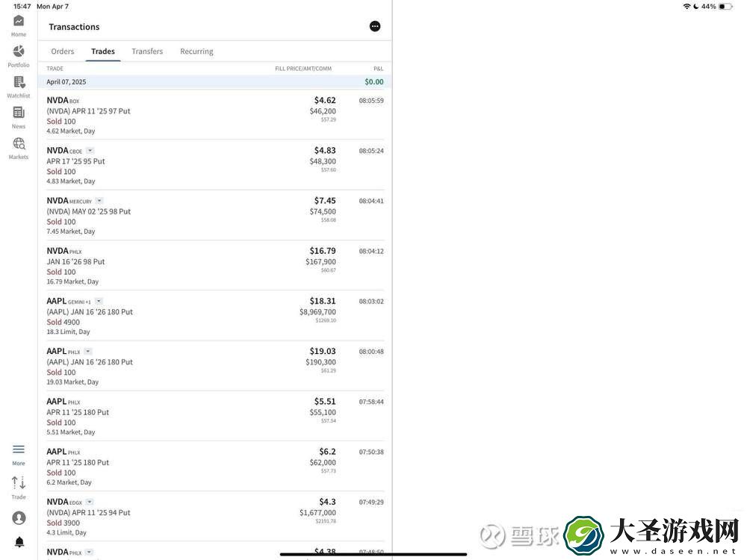This screenshot has height=560, width=747.
Task: Tap the FILL PRICE/AMT/COMM column header
Action: coord(303,69)
